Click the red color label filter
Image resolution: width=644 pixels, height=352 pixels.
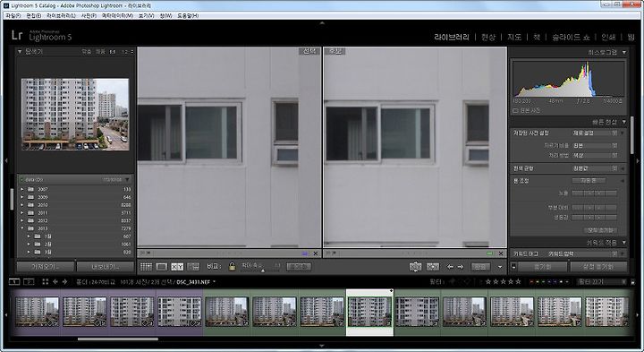[532, 281]
